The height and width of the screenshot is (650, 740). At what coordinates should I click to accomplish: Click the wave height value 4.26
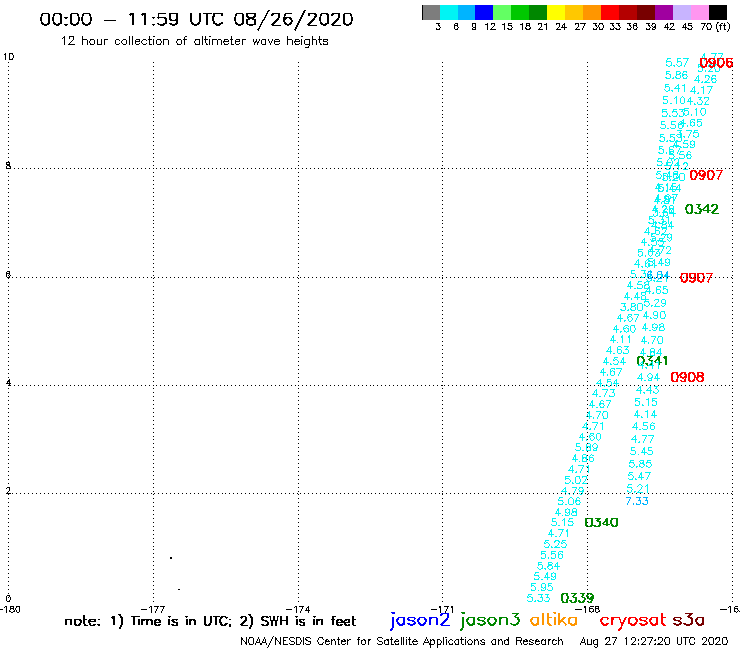click(706, 79)
